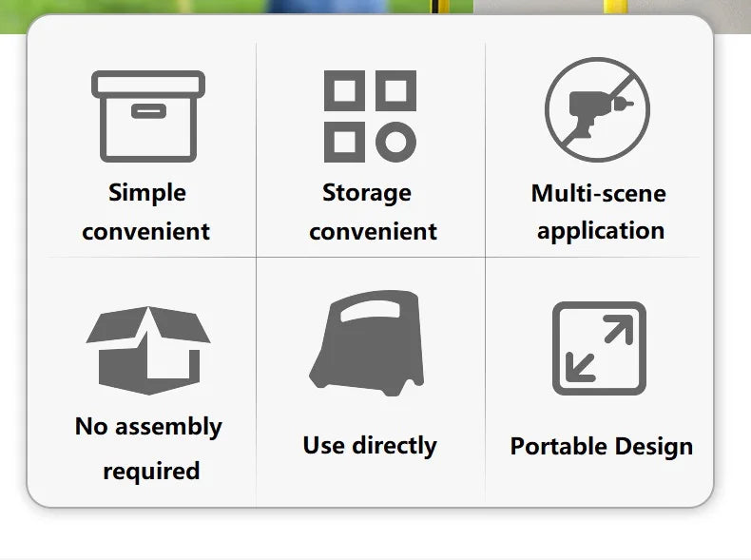Image resolution: width=751 pixels, height=560 pixels.
Task: Select the word "Storage"
Action: point(367,193)
